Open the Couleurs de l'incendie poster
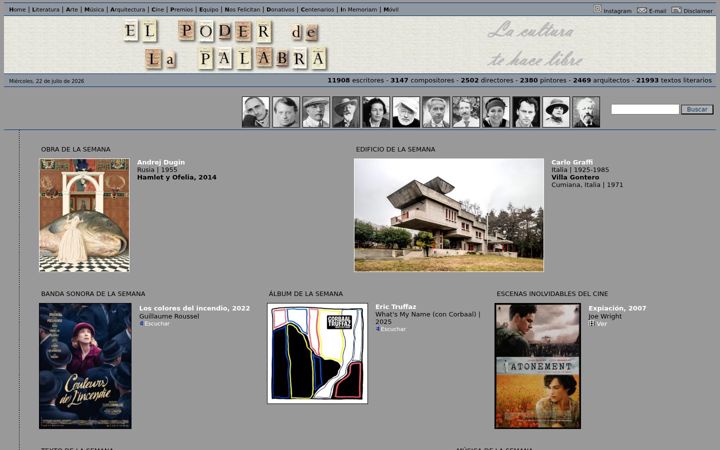Viewport: 720px width, 450px height. (x=85, y=366)
